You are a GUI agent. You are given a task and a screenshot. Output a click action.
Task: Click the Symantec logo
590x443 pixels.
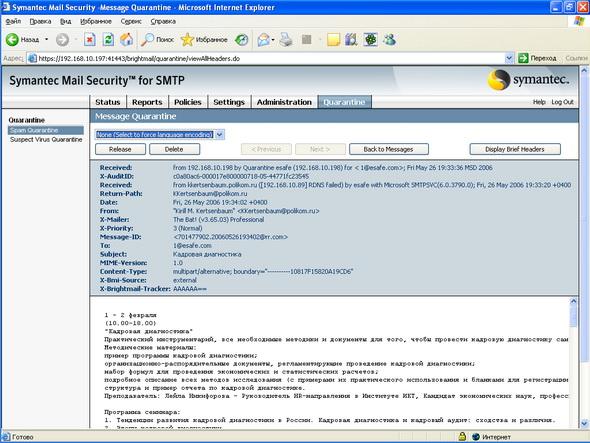[x=528, y=80]
